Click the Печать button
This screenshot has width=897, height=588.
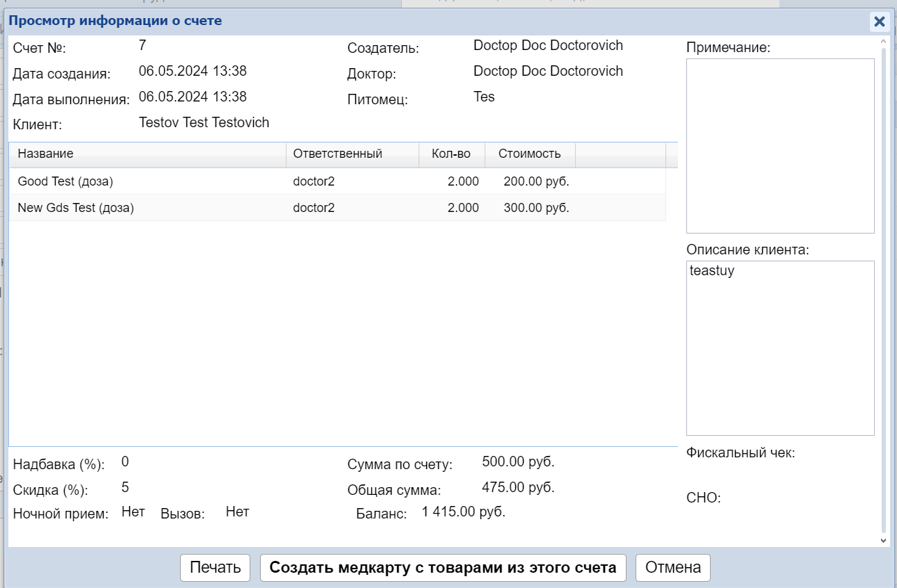(x=215, y=568)
